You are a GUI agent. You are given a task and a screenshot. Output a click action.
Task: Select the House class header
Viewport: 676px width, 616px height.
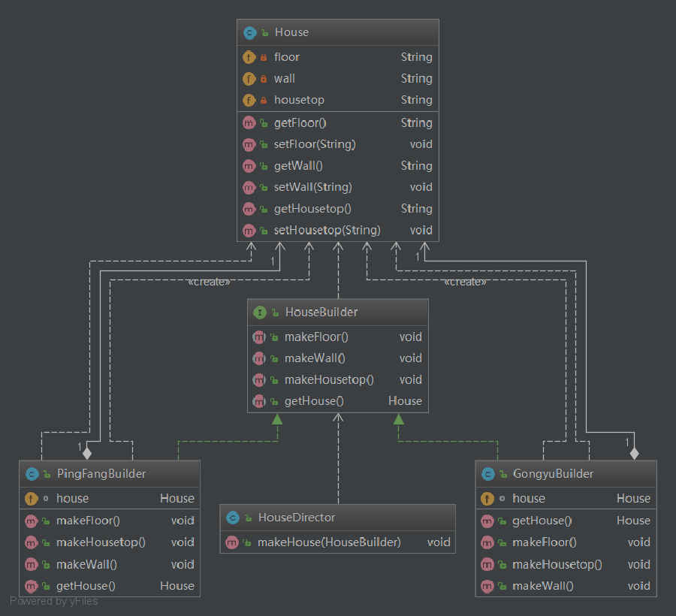(338, 32)
